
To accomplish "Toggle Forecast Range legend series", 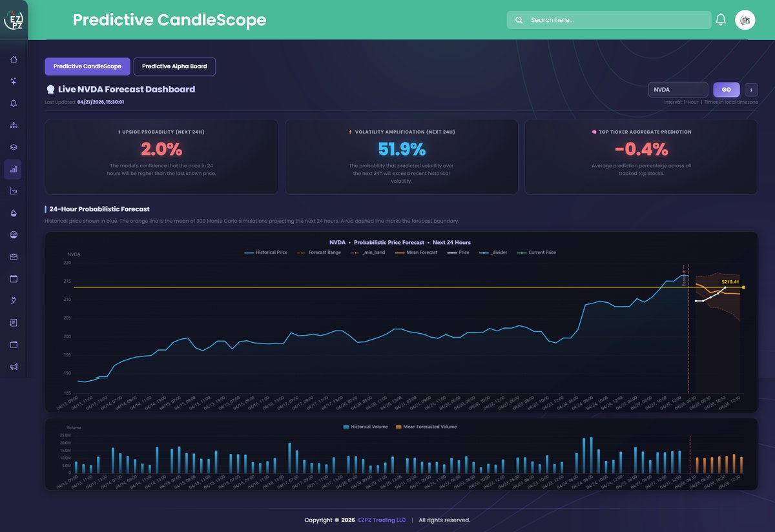I will tap(319, 252).
